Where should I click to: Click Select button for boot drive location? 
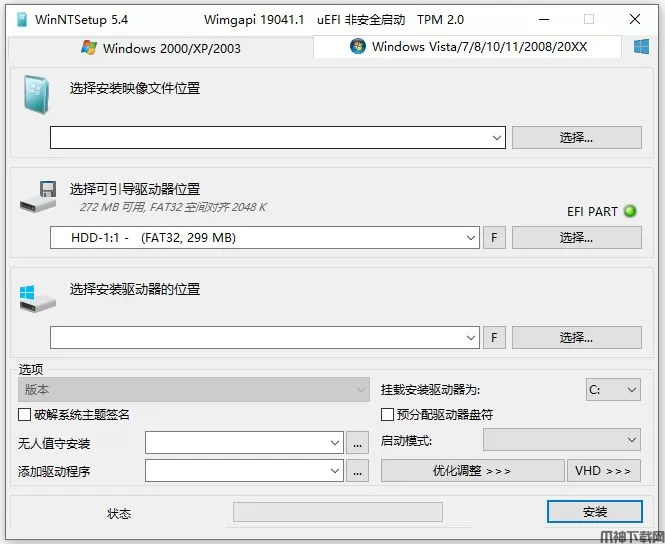click(576, 237)
